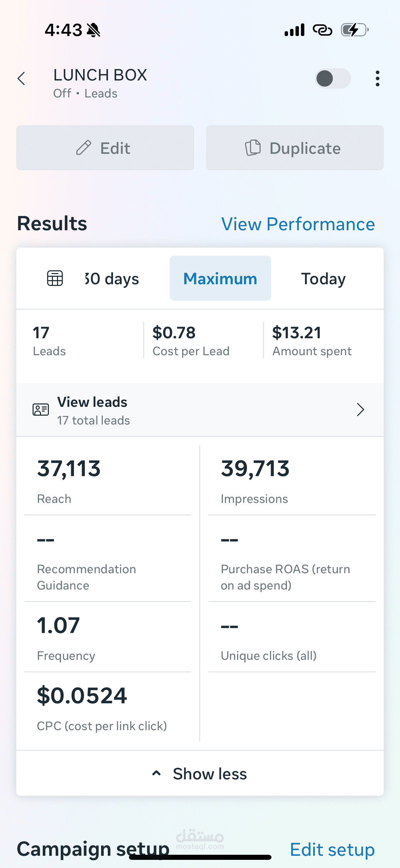
Task: Switch to the Today tab
Action: click(x=323, y=278)
